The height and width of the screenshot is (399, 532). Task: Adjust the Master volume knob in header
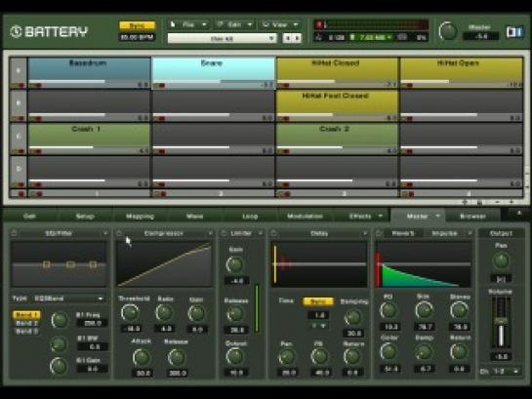tap(447, 31)
